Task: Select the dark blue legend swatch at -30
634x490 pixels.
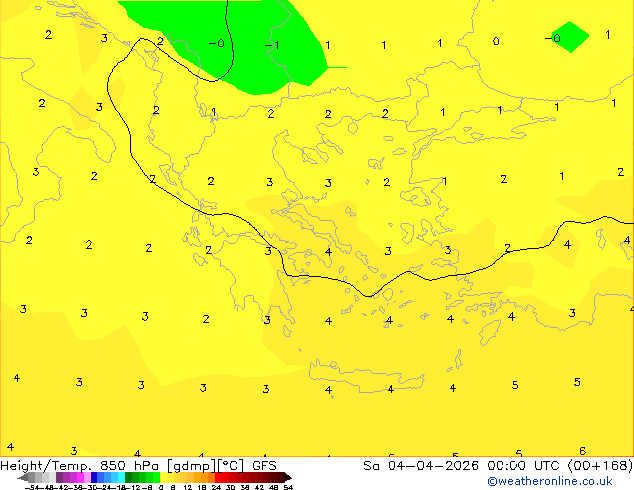Action: [x=94, y=477]
